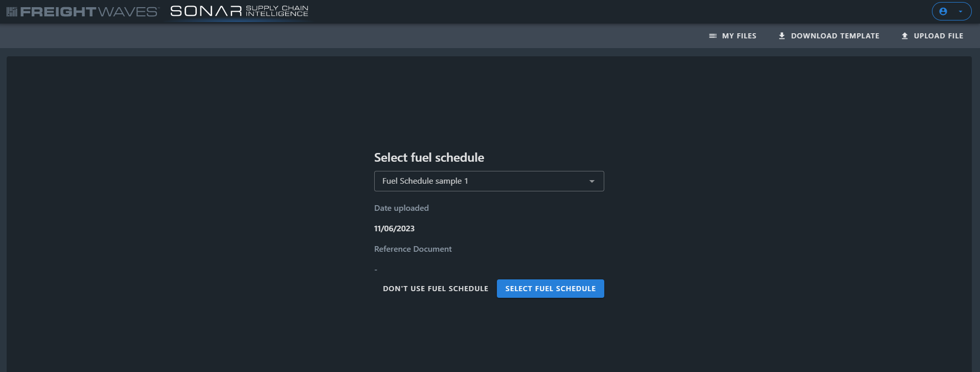
Task: Click the FreightWaves barcode logo icon
Action: (x=12, y=12)
